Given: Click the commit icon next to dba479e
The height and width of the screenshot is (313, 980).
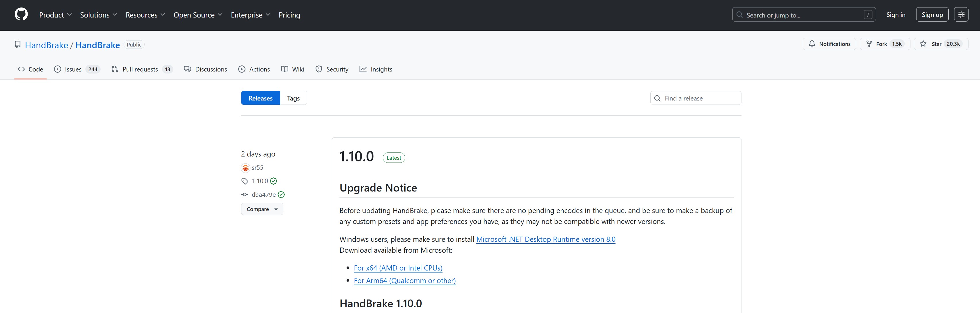Looking at the screenshot, I should tap(245, 195).
